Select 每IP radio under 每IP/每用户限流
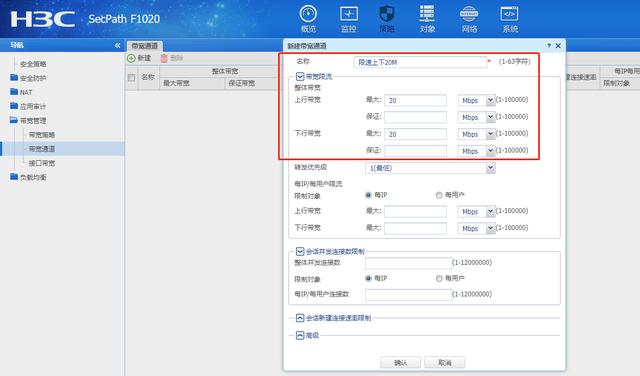 [369, 195]
